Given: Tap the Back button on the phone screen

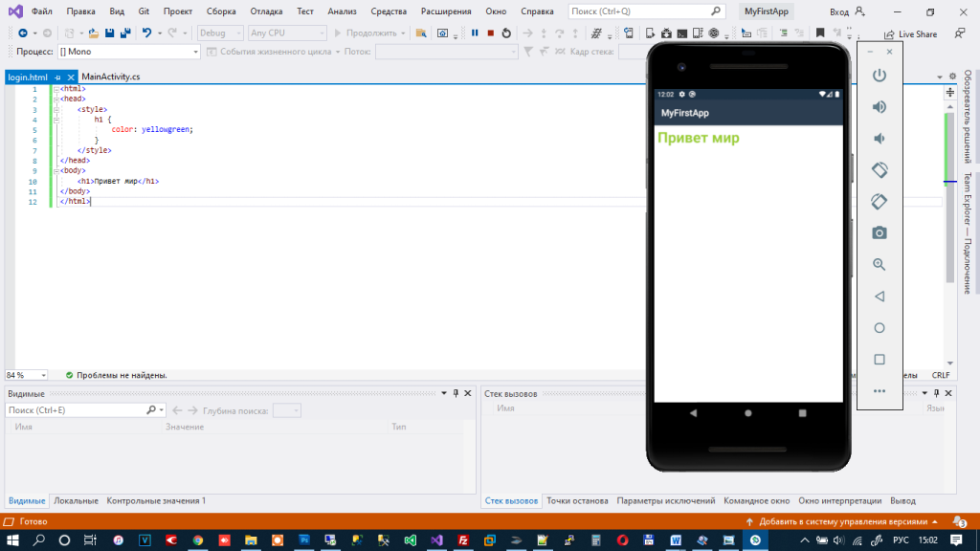Looking at the screenshot, I should click(x=693, y=413).
